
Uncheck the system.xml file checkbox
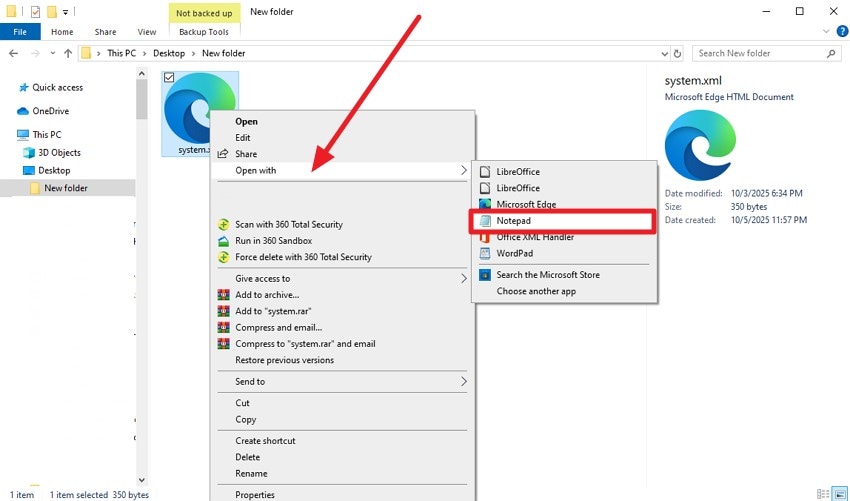(x=169, y=78)
